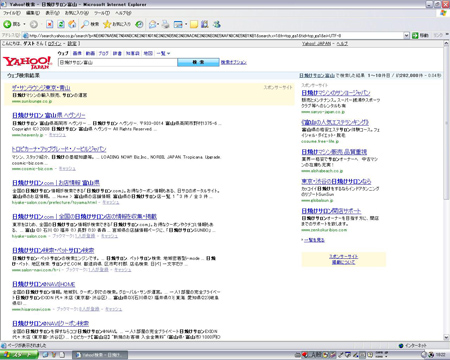
Task: Expand the address bar dropdown arrow
Action: (406, 36)
